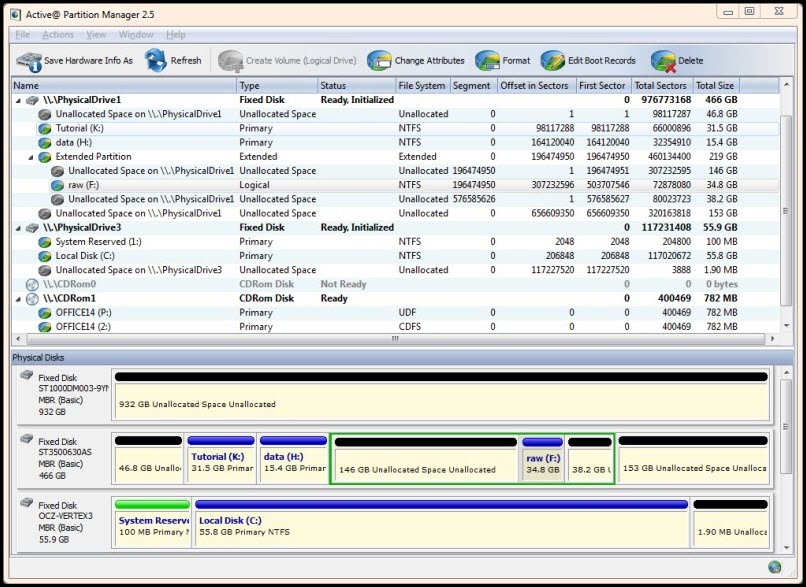
Task: Select the raw (F:) row text
Action: pos(83,185)
